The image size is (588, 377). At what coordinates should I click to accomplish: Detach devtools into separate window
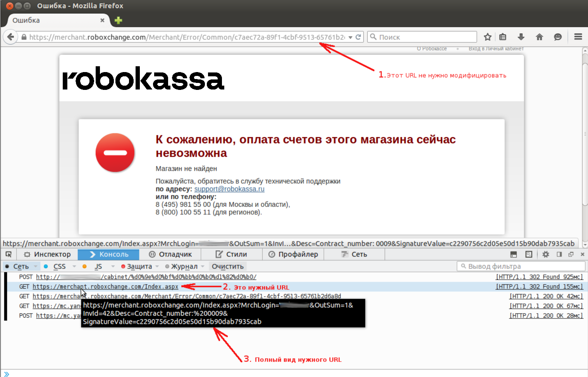[571, 254]
